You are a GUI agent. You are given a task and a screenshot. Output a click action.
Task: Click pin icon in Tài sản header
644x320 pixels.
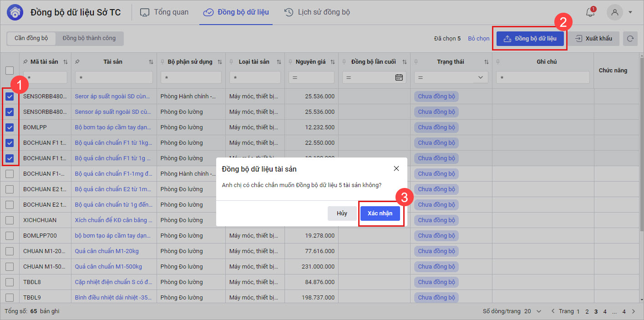(x=78, y=61)
